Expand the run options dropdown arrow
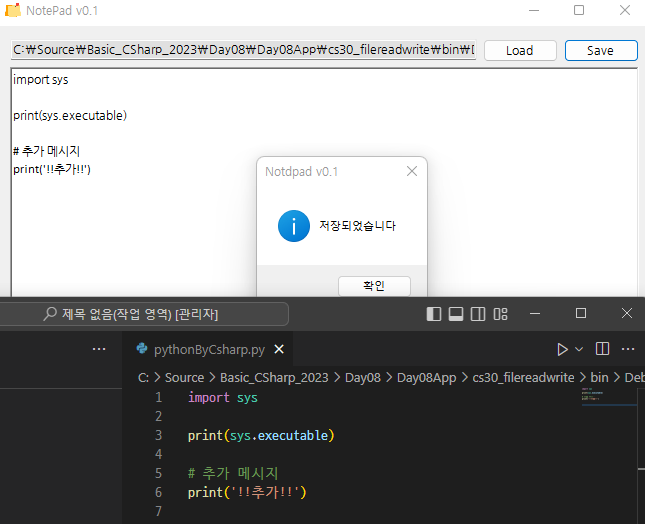This screenshot has width=645, height=524. [579, 350]
